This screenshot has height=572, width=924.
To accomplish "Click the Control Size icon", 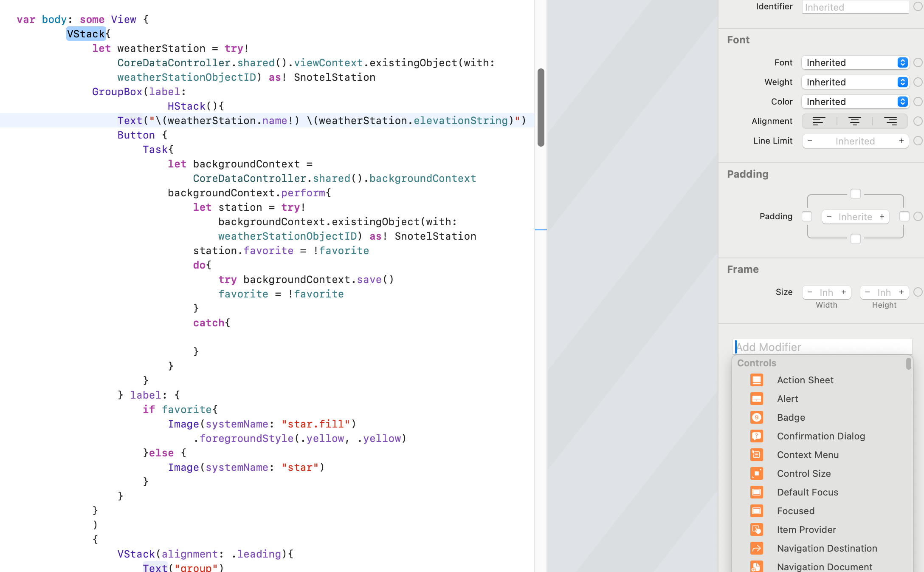I will tap(756, 473).
